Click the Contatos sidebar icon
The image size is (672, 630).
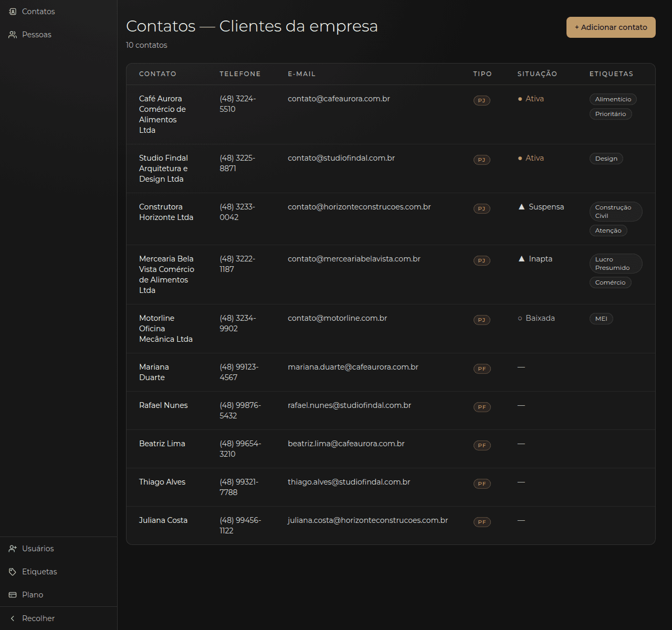13,12
